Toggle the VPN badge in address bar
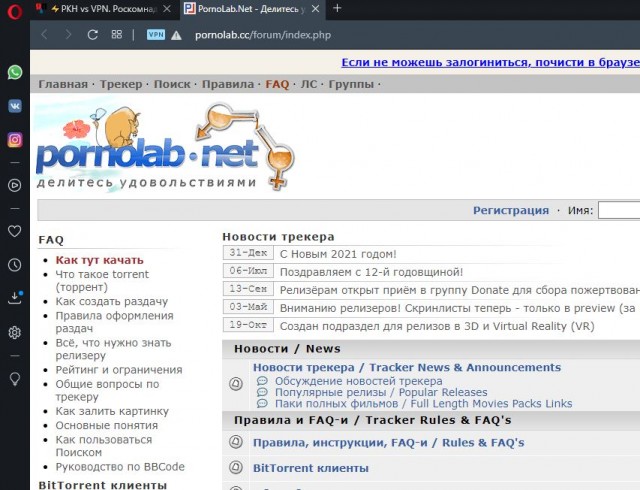640x490 pixels. pos(156,35)
